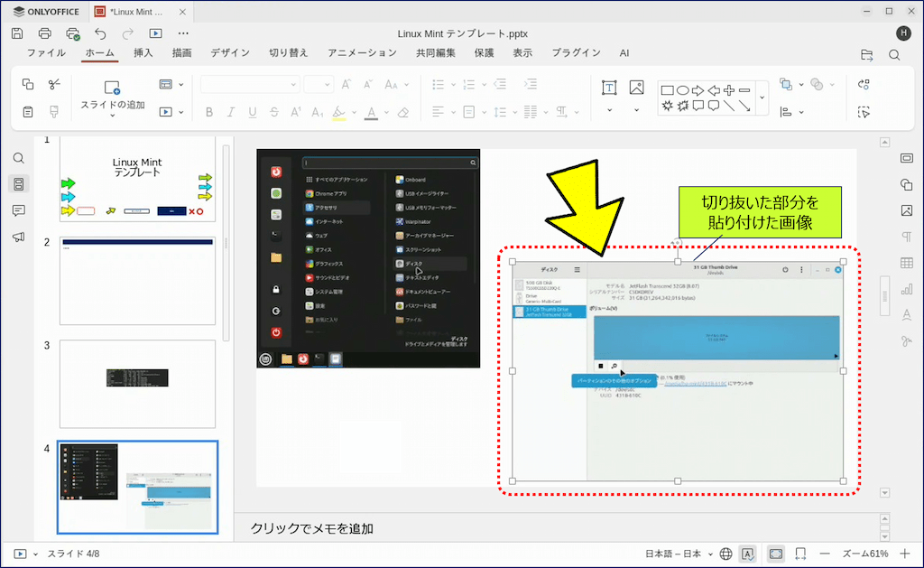Click the Save icon in the title toolbar
Screen dimensions: 924x568
pos(17,33)
